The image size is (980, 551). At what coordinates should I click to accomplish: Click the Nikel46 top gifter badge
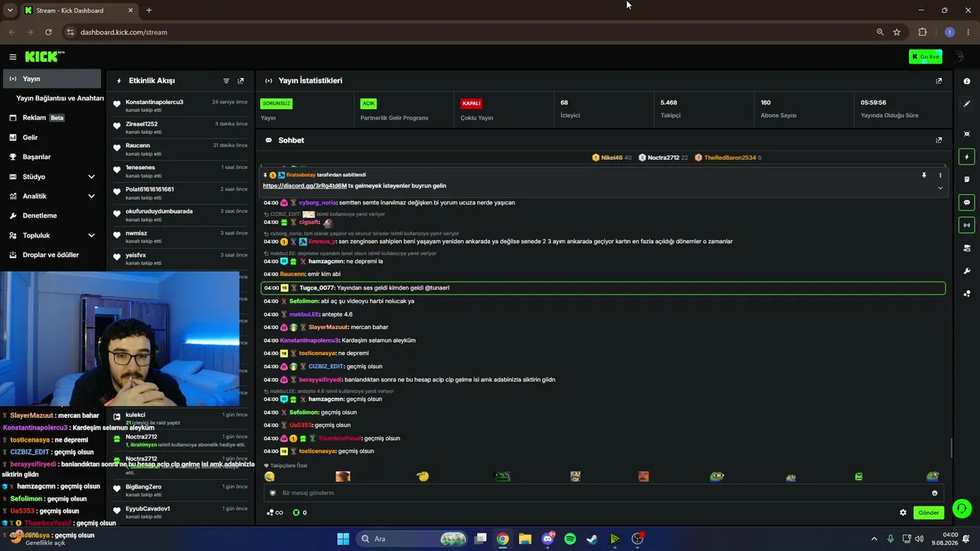(x=612, y=158)
